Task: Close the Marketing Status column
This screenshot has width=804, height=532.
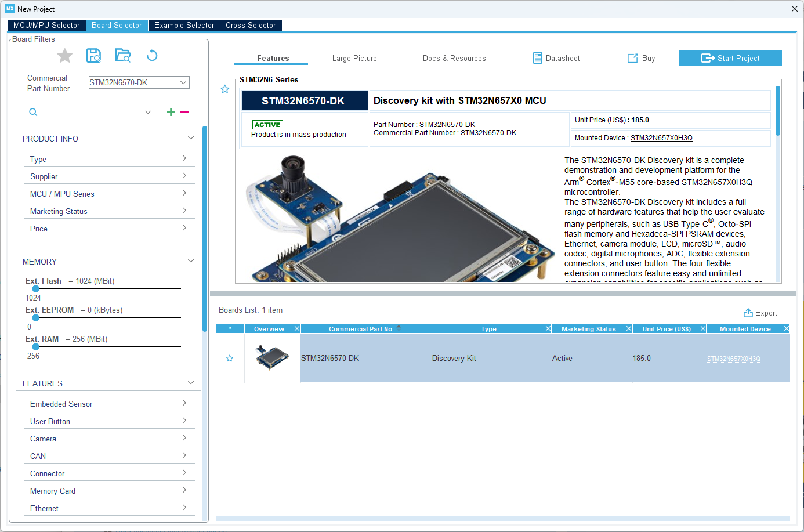Action: coord(628,329)
